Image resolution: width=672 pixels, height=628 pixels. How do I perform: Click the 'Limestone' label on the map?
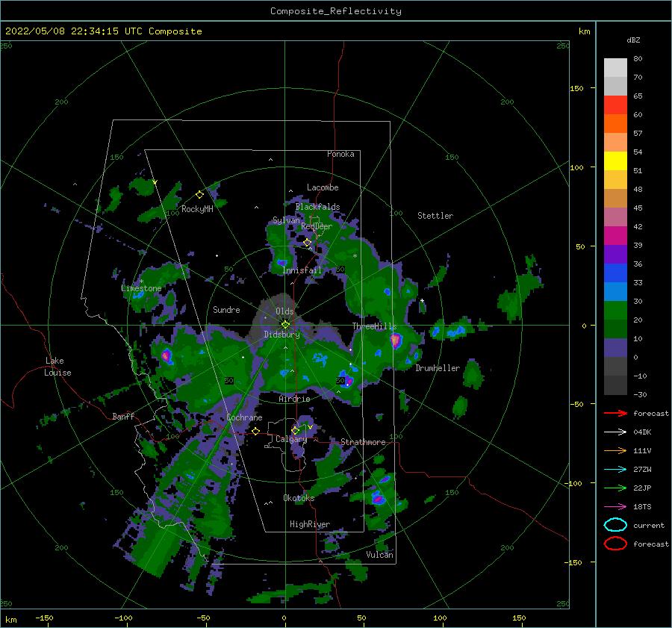click(x=141, y=288)
